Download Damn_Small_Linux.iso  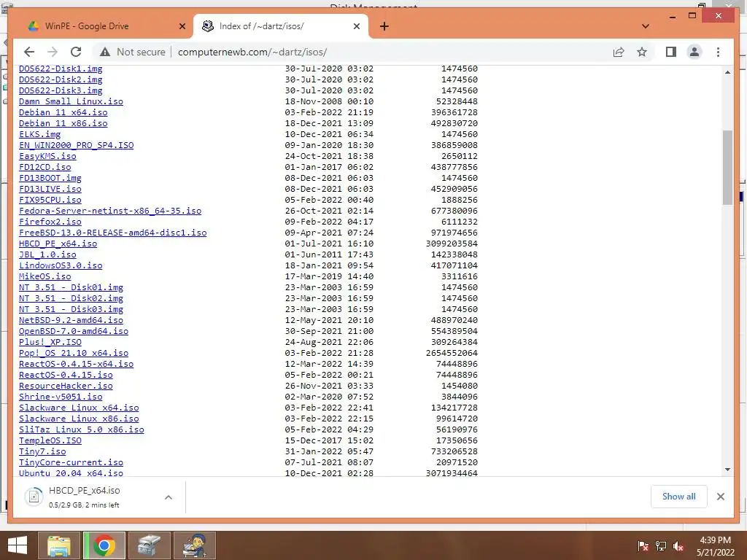tap(71, 101)
